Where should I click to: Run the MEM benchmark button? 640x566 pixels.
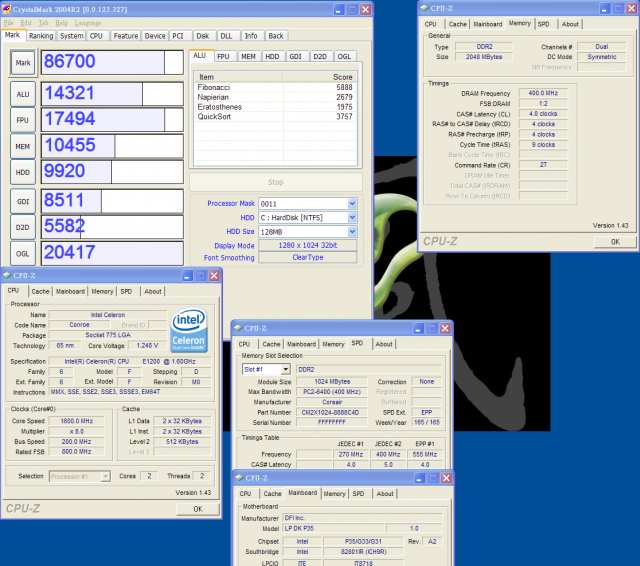tap(23, 146)
